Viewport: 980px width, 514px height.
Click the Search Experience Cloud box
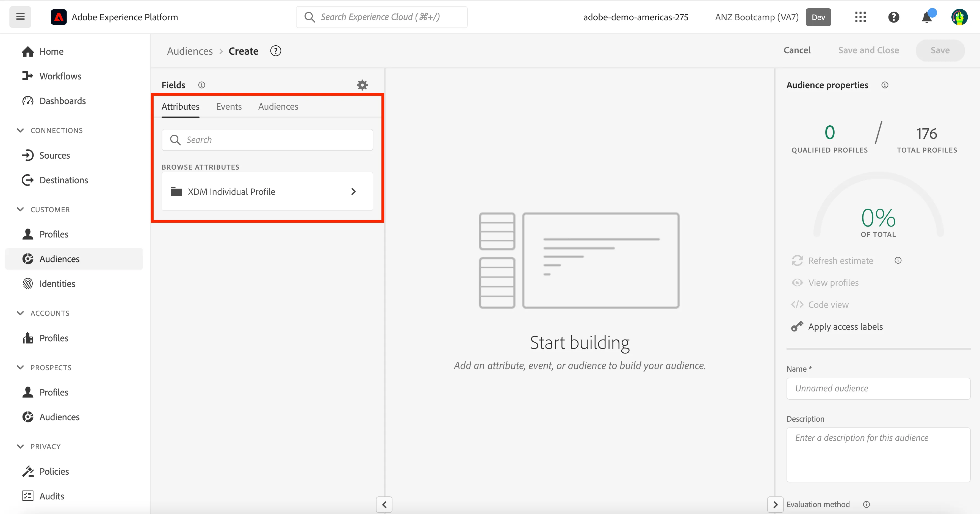pyautogui.click(x=381, y=17)
